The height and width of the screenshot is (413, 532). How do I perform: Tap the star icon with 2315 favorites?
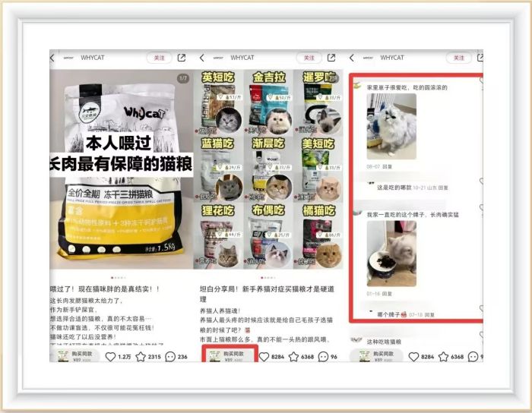tap(141, 356)
